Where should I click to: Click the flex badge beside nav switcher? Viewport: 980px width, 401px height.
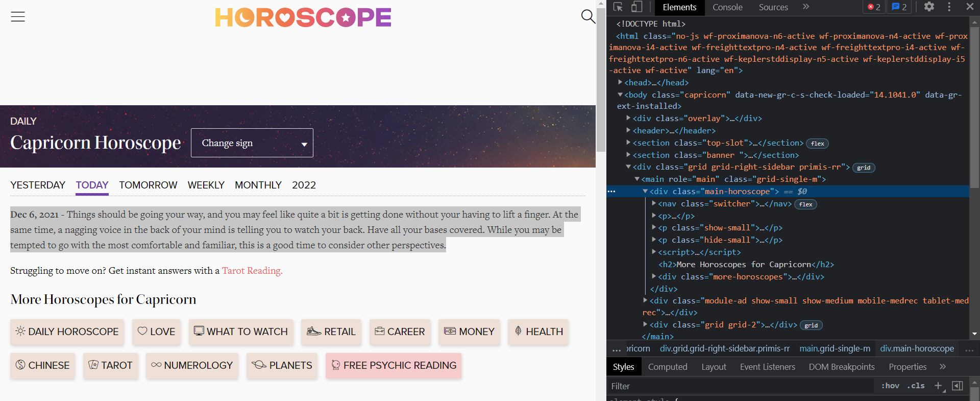tap(806, 204)
